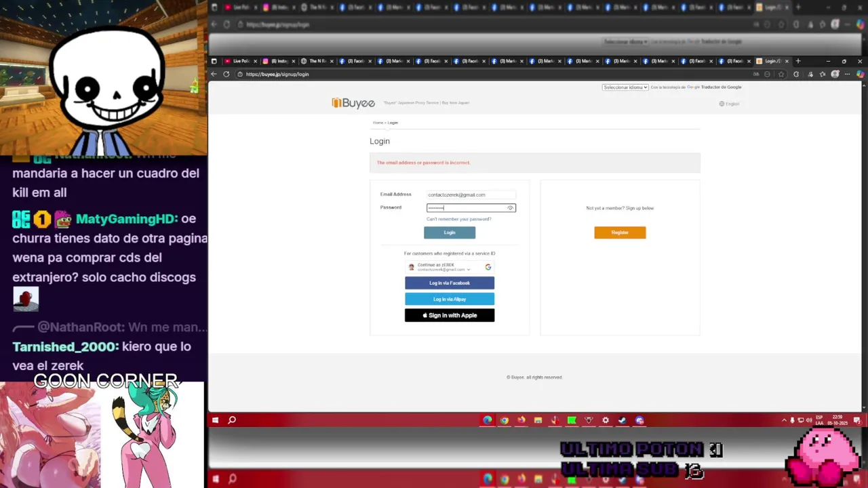Open Firefox from taskbar
The image size is (868, 488).
[521, 420]
